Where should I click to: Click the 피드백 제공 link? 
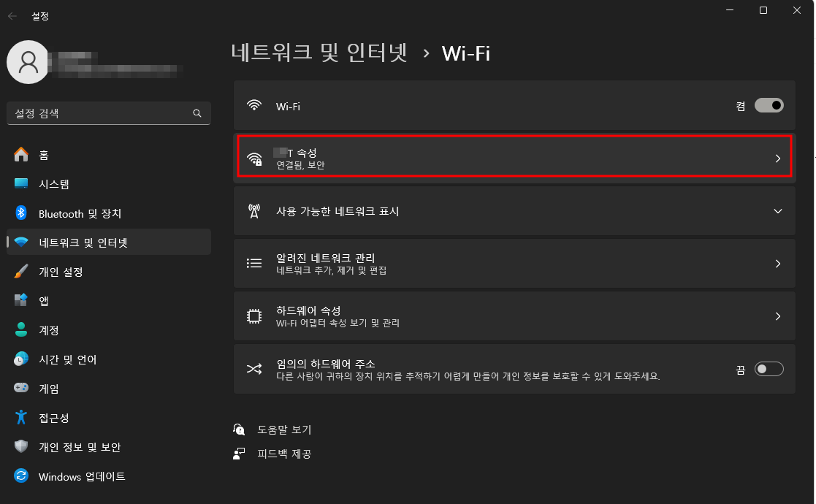point(284,454)
